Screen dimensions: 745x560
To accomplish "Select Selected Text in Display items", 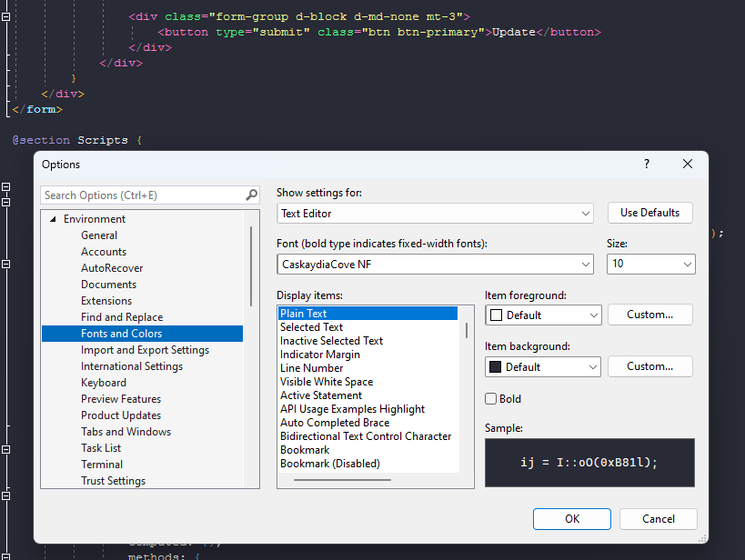I will tap(319, 326).
